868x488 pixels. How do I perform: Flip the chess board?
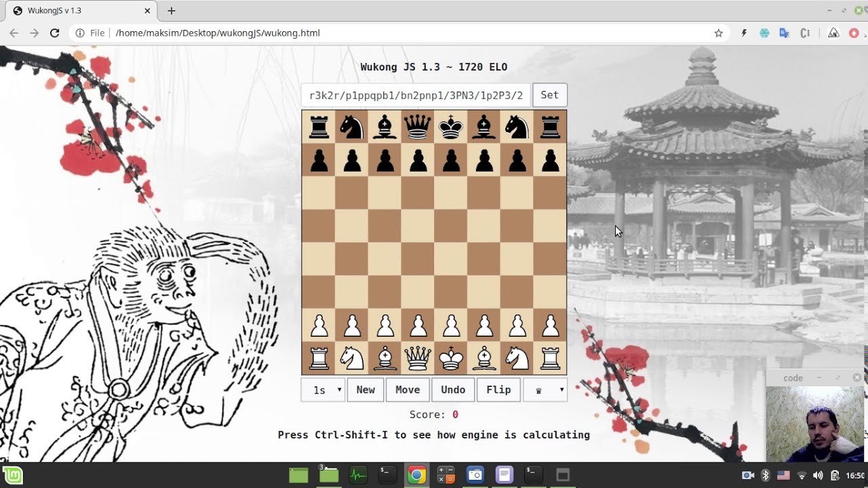point(498,390)
